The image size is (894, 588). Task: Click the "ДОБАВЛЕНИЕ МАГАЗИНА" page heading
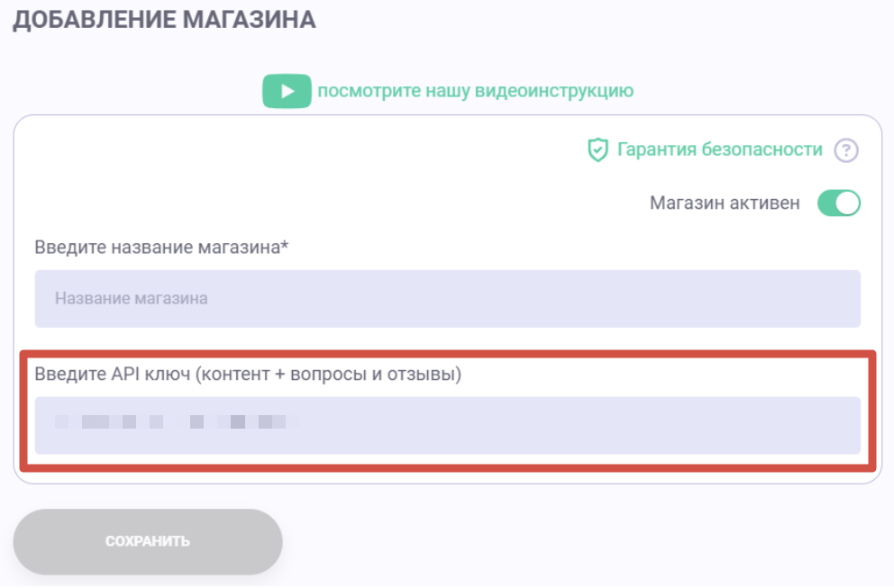tap(164, 20)
